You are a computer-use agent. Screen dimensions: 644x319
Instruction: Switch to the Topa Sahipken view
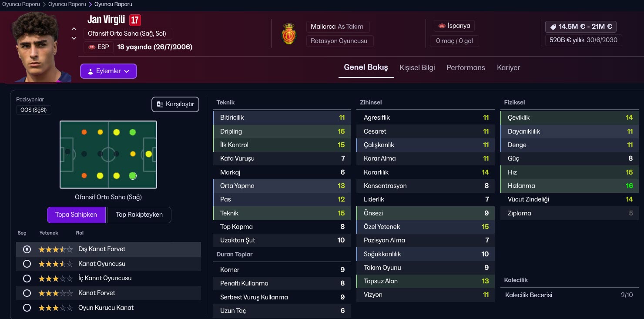tap(76, 215)
